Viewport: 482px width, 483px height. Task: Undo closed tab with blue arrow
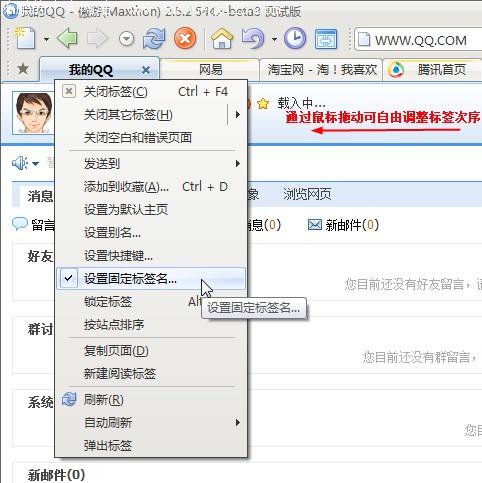[253, 38]
